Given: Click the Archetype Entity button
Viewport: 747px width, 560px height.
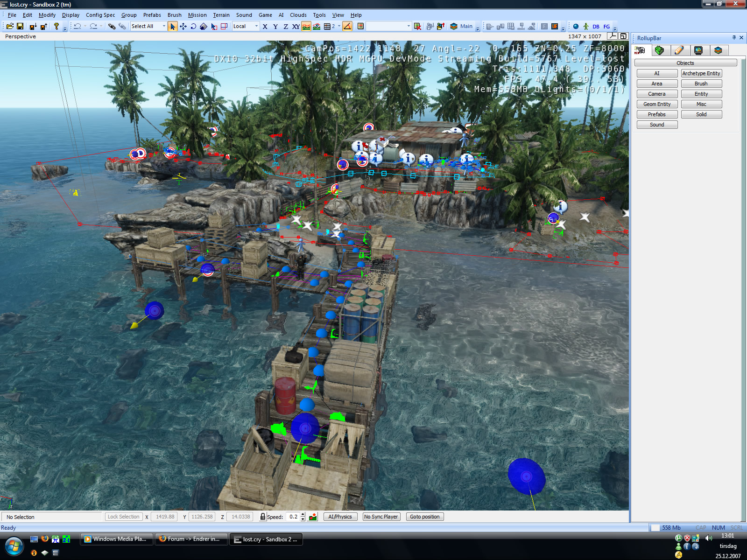Looking at the screenshot, I should [701, 73].
